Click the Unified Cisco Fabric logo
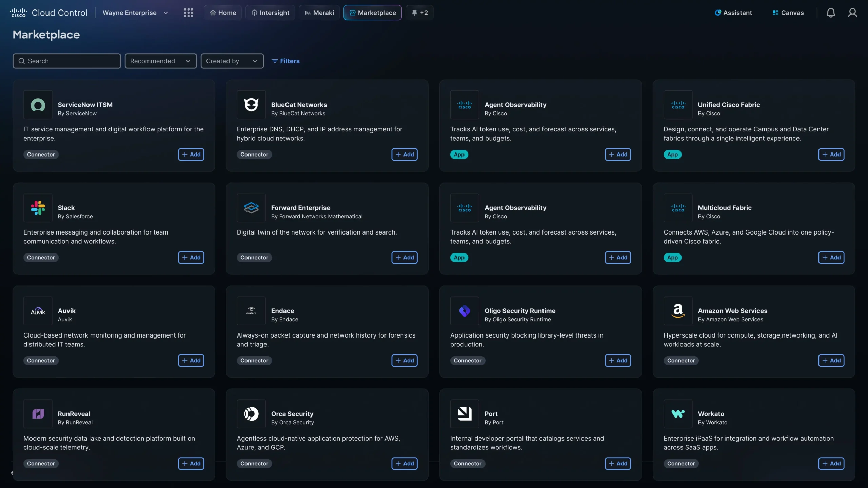The width and height of the screenshot is (868, 488). (678, 105)
